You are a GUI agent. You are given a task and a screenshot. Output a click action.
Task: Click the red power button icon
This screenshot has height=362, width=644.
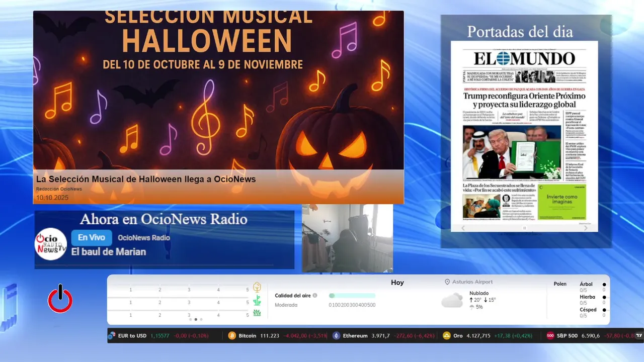[x=60, y=299]
